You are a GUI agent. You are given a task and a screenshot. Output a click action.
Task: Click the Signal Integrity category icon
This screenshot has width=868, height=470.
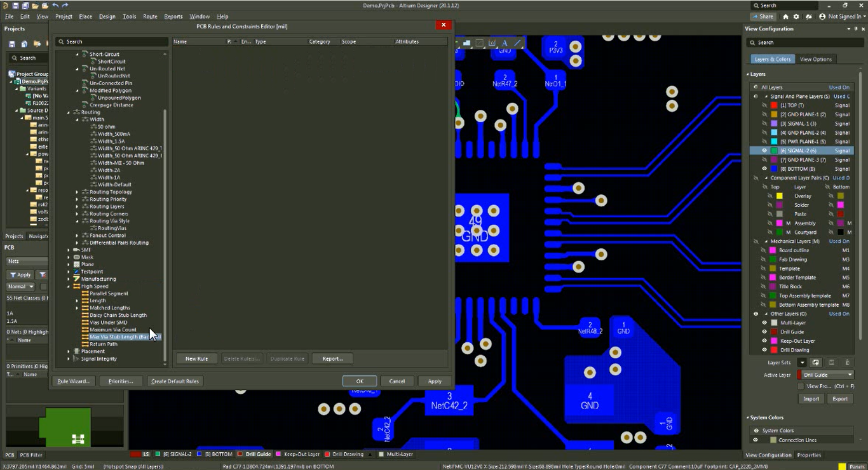tap(77, 359)
